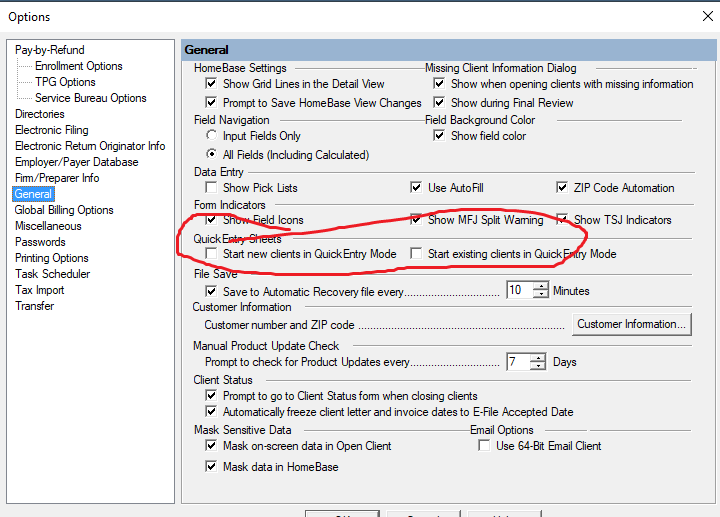Viewport: 720px width, 517px height.
Task: Enable Show Grid Lines in Detail View
Action: (211, 84)
